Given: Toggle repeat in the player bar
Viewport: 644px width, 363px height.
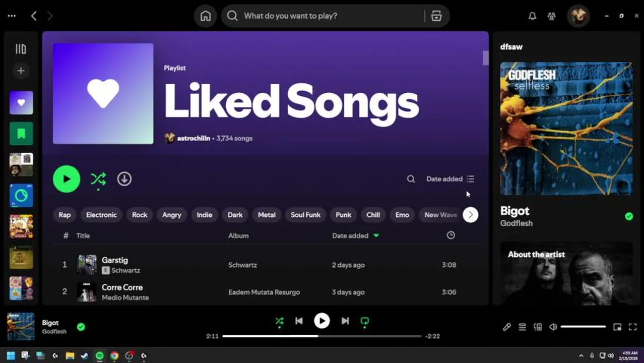Looking at the screenshot, I should tap(365, 321).
